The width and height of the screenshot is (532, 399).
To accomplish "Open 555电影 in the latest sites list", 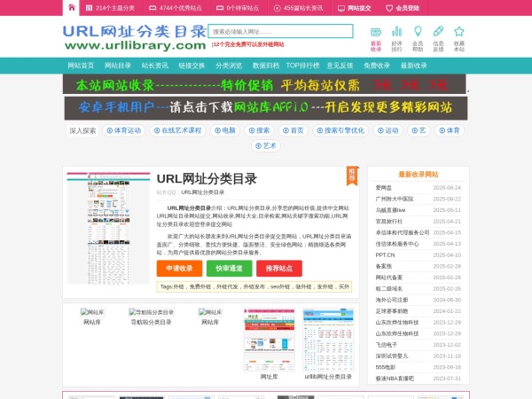I will [x=386, y=367].
